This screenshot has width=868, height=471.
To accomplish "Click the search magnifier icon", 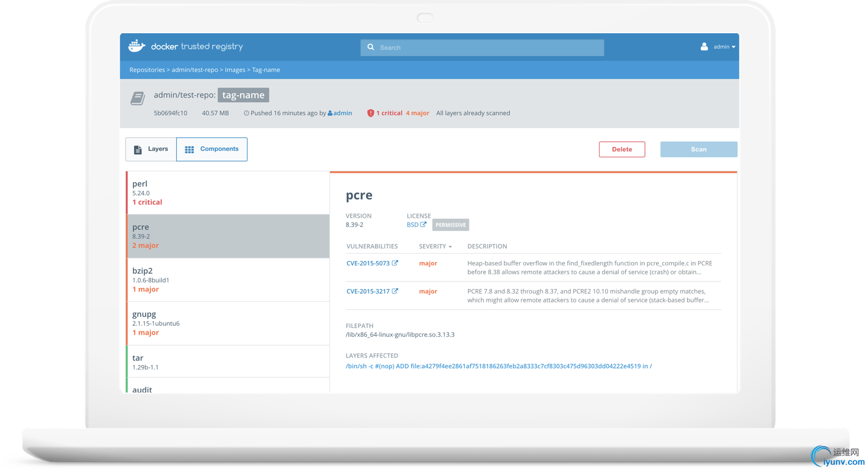I will click(x=371, y=47).
